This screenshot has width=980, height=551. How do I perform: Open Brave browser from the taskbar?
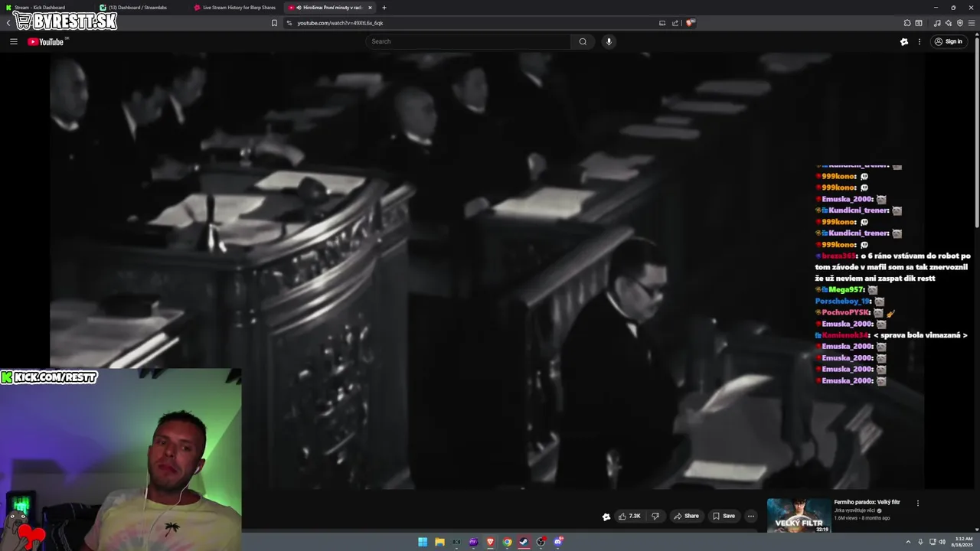pyautogui.click(x=490, y=542)
